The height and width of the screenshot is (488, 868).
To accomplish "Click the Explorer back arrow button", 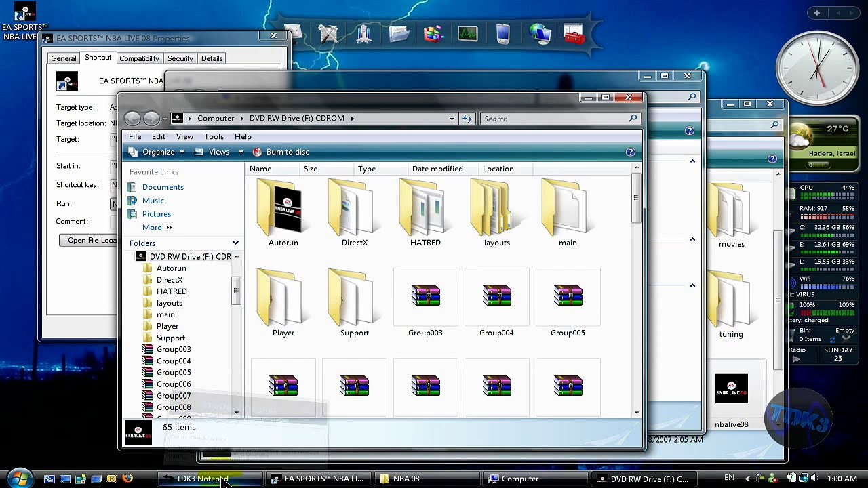I will click(x=133, y=119).
